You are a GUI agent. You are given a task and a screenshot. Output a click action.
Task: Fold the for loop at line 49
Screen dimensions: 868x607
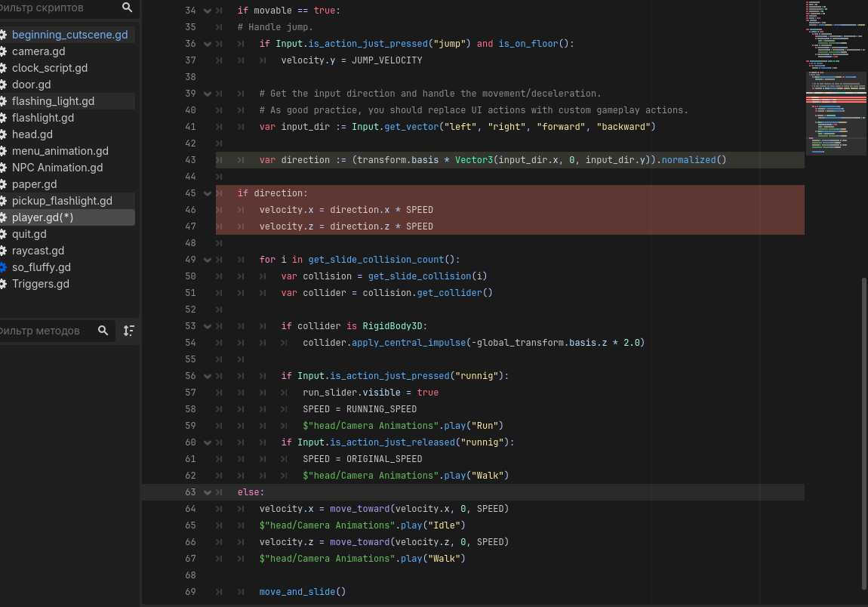point(208,260)
